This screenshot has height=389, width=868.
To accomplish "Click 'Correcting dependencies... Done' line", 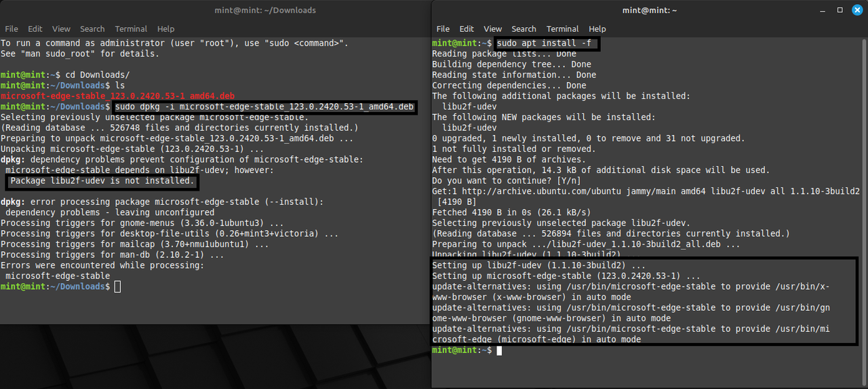I will tap(509, 86).
